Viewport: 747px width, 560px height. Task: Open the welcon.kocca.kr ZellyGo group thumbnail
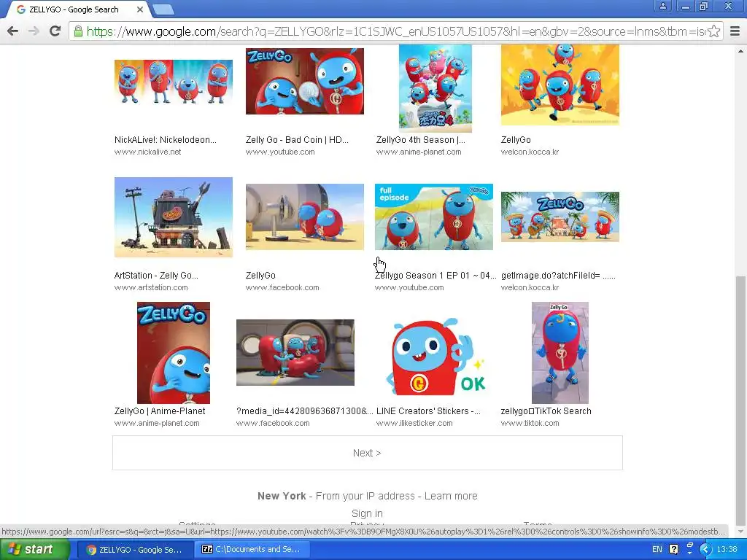pos(560,85)
